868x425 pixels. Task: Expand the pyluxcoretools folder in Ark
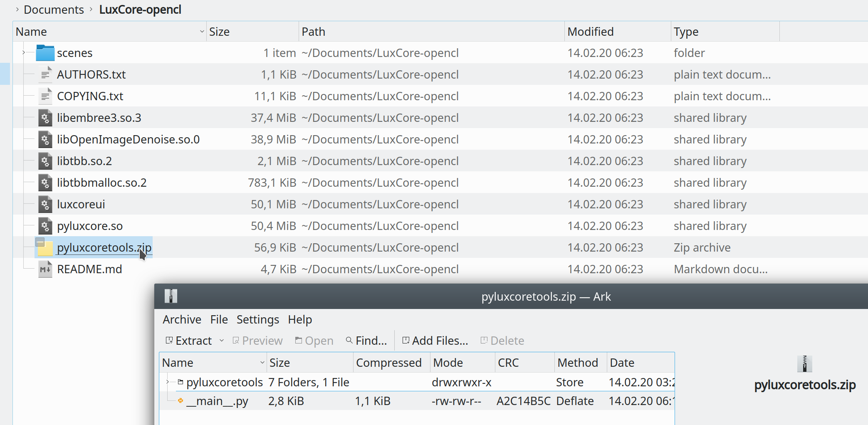168,382
